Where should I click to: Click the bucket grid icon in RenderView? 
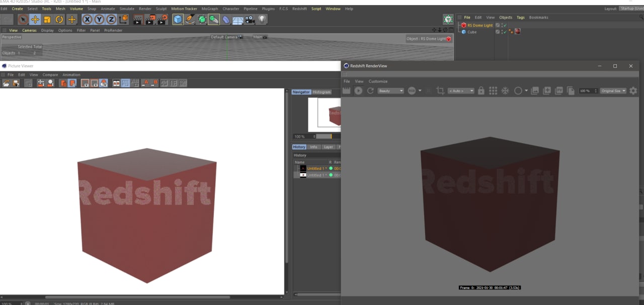[x=493, y=91]
